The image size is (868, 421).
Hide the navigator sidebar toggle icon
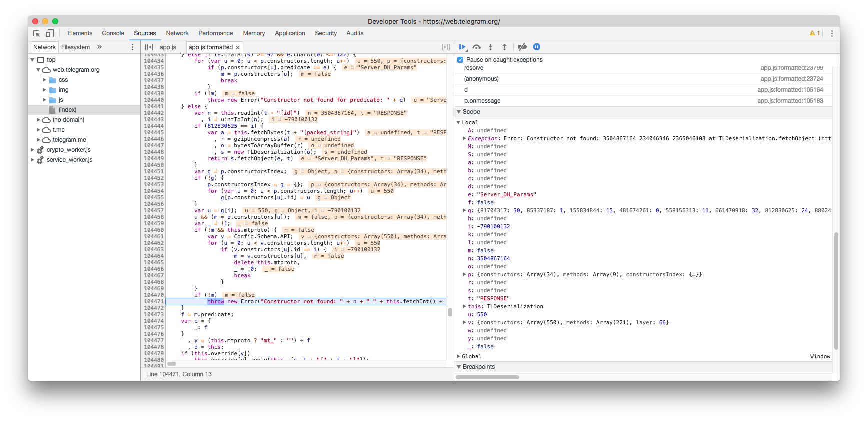[x=149, y=47]
